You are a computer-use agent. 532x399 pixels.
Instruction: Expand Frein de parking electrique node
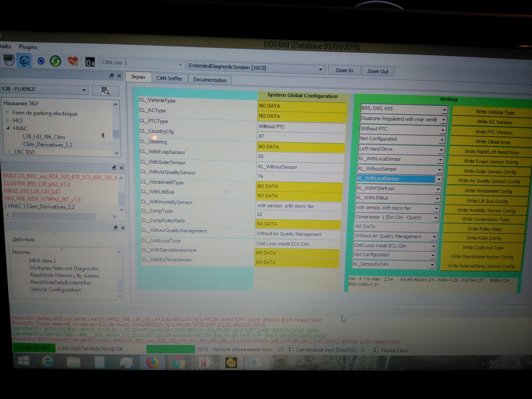point(7,112)
